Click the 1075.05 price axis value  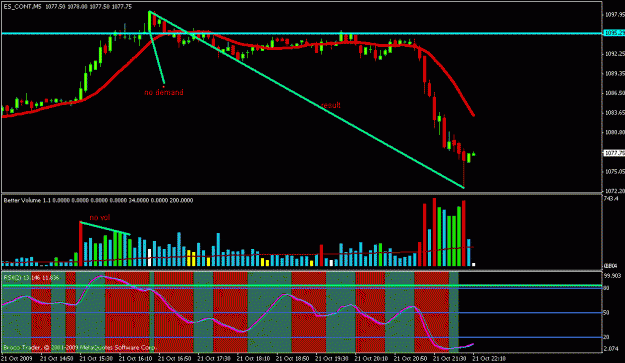615,171
